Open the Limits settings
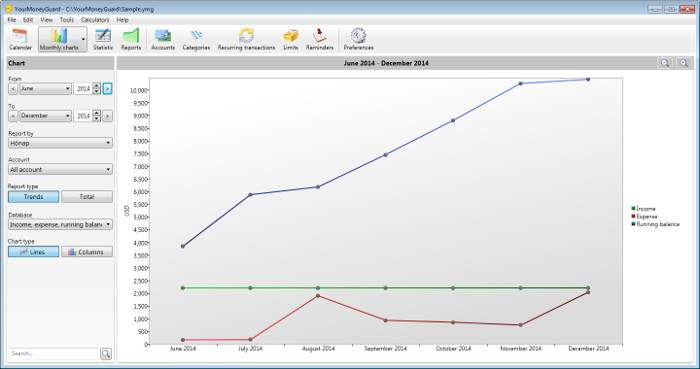Image resolution: width=700 pixels, height=369 pixels. pos(291,39)
